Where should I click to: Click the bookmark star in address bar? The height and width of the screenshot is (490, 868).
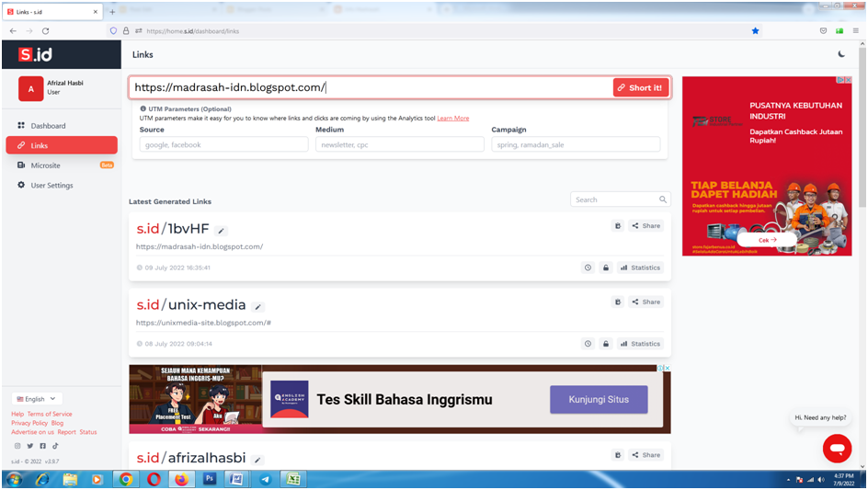pos(755,31)
